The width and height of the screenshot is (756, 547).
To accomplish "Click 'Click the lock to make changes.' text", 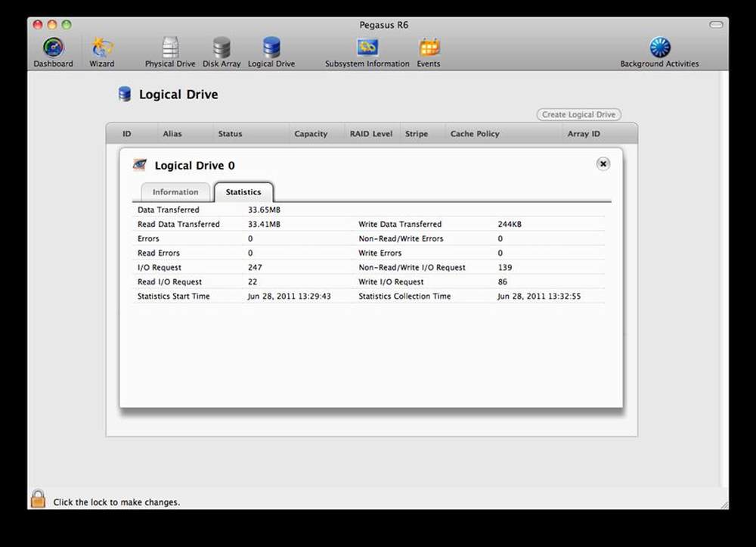I will [116, 502].
